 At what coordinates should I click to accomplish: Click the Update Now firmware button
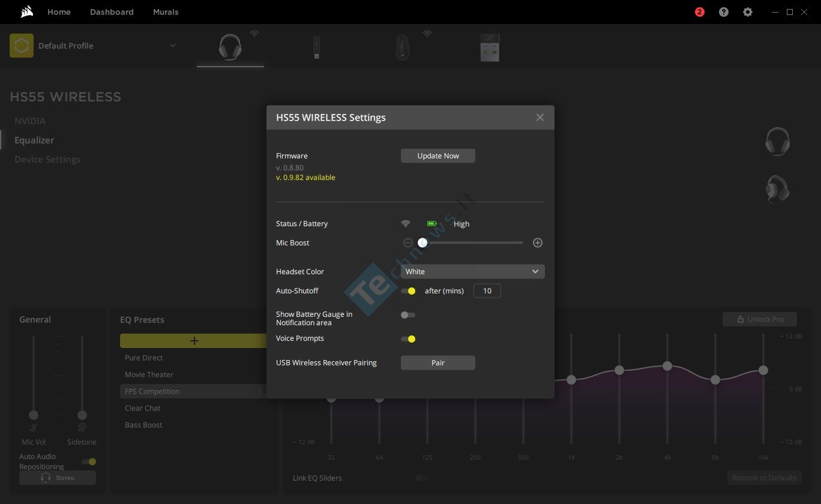(x=438, y=156)
